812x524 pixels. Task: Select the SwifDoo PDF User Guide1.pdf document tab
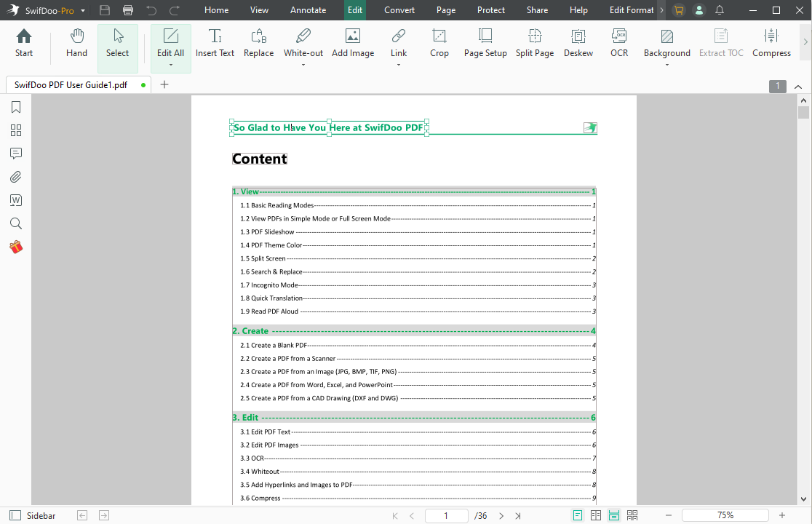click(x=78, y=85)
